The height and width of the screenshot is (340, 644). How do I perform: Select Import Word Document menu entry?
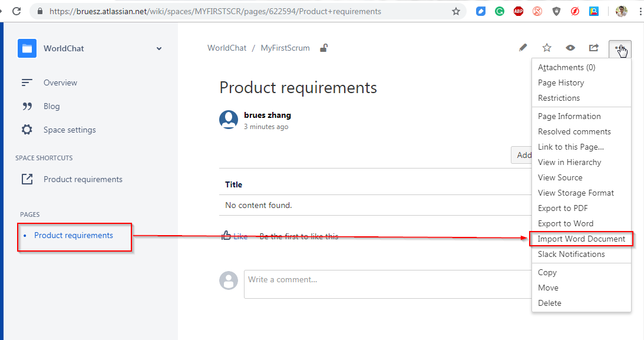click(x=581, y=239)
